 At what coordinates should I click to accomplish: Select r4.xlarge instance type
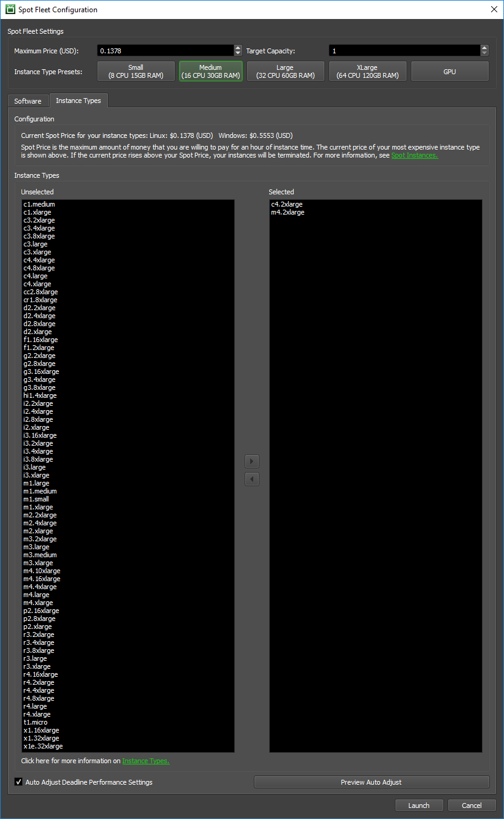(x=128, y=714)
